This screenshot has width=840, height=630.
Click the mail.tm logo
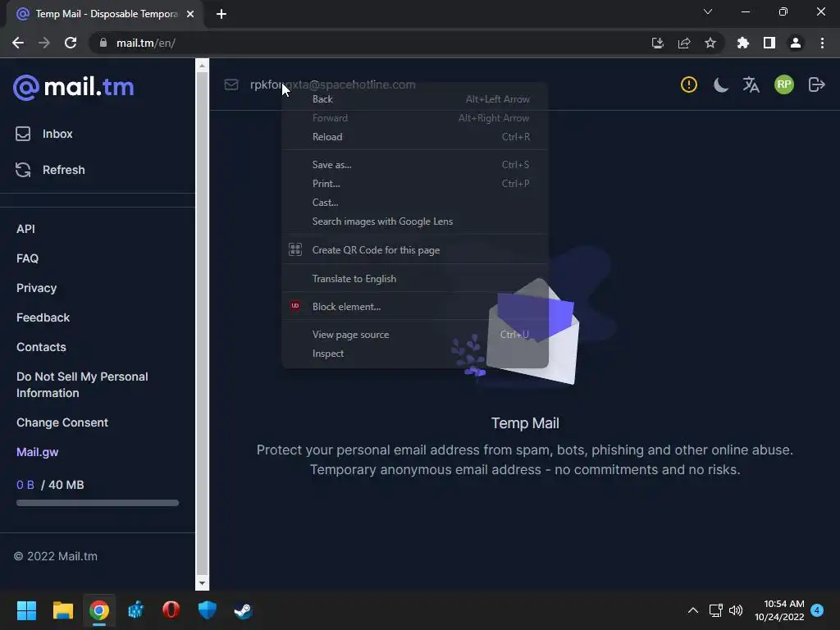tap(73, 87)
